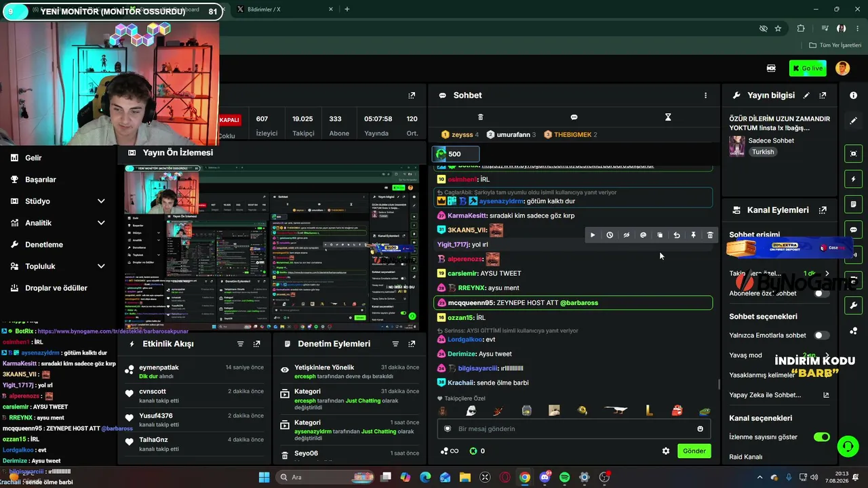This screenshot has height=488, width=868.
Task: Open the Tüm Yer İşaretleri bookmarks folder
Action: (835, 45)
